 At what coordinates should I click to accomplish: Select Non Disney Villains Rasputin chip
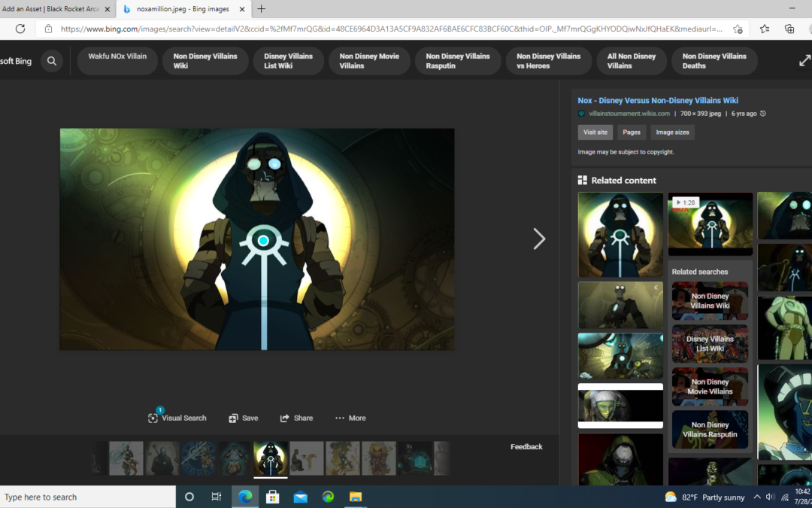tap(458, 61)
